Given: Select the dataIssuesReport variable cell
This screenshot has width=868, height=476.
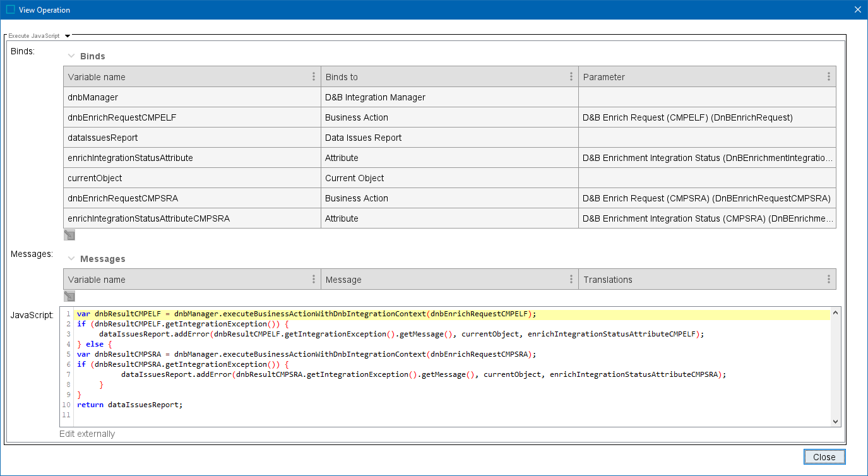Looking at the screenshot, I should click(192, 138).
